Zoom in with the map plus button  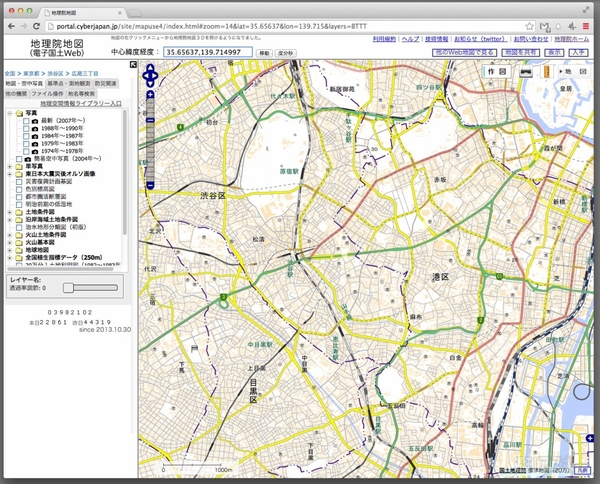tap(149, 95)
